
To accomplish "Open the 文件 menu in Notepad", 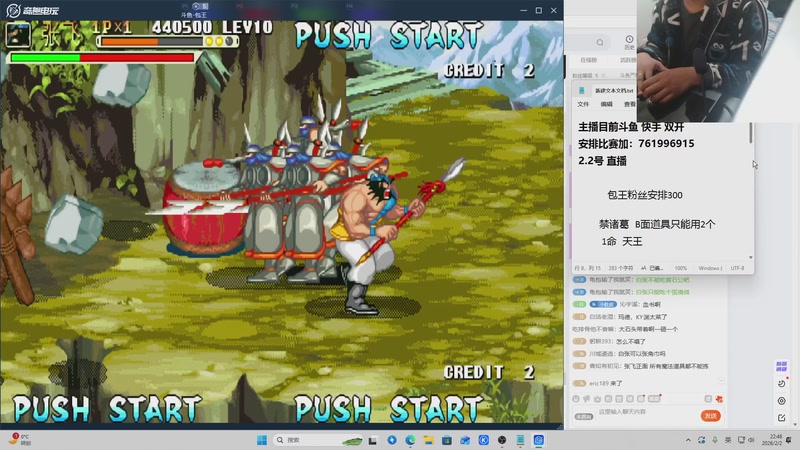I will pyautogui.click(x=583, y=104).
